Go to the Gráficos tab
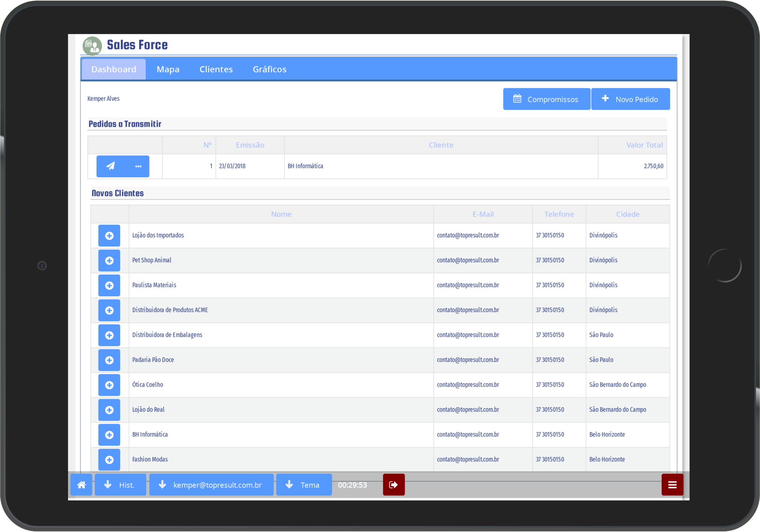The width and height of the screenshot is (760, 532). [x=269, y=69]
